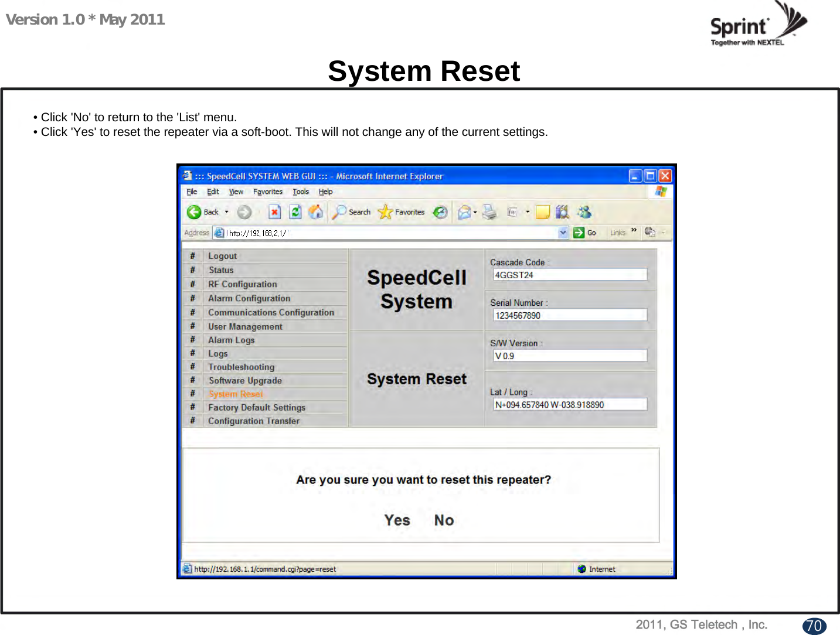Click the Internet zone status icon
Viewport: 840px width, 635px height.
pyautogui.click(x=581, y=569)
